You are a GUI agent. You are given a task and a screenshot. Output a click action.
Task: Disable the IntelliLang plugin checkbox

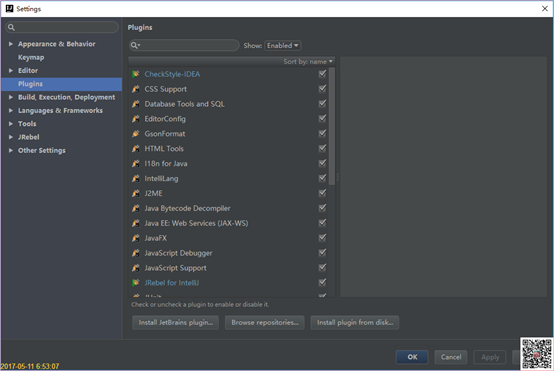click(x=322, y=178)
